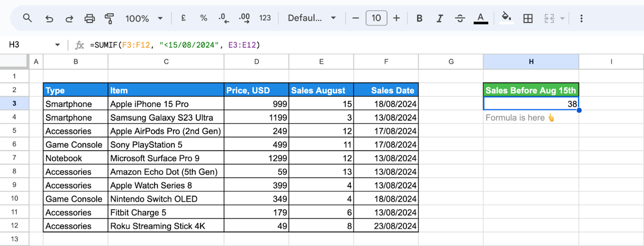This screenshot has width=644, height=246.
Task: Open the text color picker
Action: 480,18
